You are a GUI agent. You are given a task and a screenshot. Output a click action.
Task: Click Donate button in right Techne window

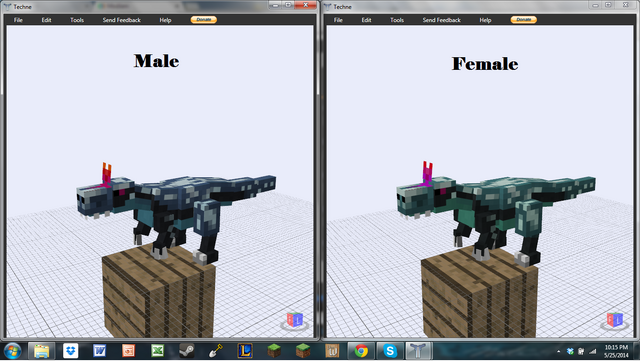pyautogui.click(x=524, y=20)
